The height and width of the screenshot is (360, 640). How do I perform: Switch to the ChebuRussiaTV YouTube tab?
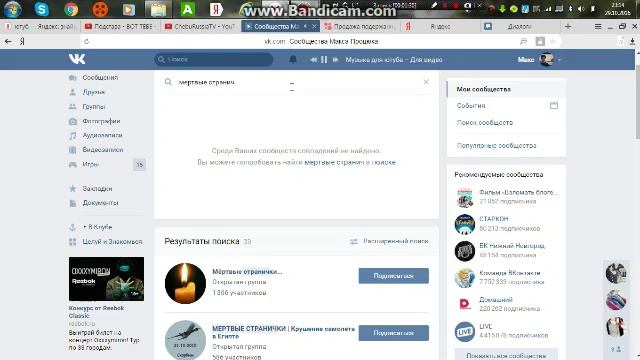pyautogui.click(x=200, y=27)
